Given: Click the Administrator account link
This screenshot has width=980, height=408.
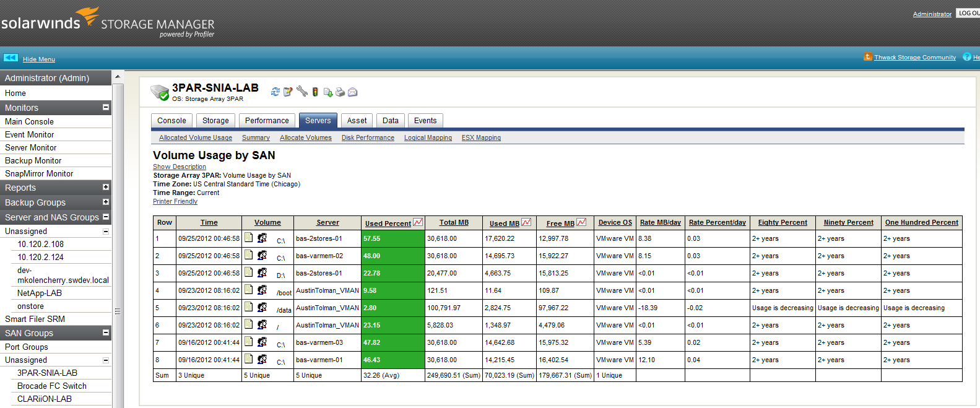Looking at the screenshot, I should pyautogui.click(x=932, y=14).
